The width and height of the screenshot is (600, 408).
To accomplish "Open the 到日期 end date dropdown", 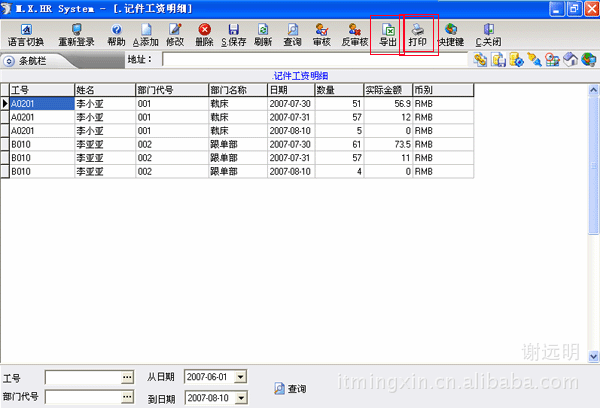I will [x=241, y=398].
